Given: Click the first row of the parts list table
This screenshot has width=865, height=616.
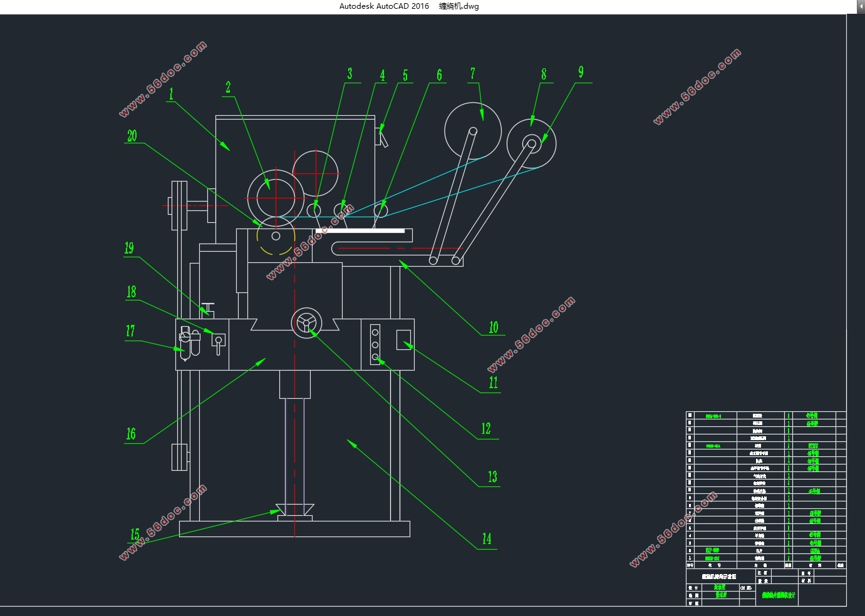Looking at the screenshot, I should tap(766, 415).
